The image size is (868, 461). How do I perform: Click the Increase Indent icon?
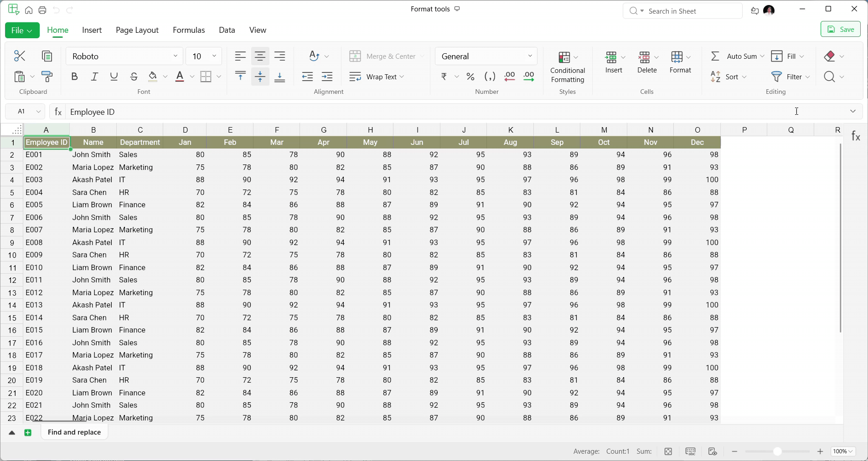(x=327, y=77)
